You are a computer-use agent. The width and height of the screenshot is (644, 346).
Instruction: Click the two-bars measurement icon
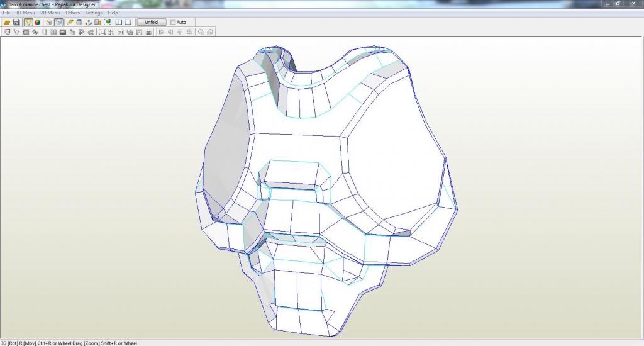[121, 31]
